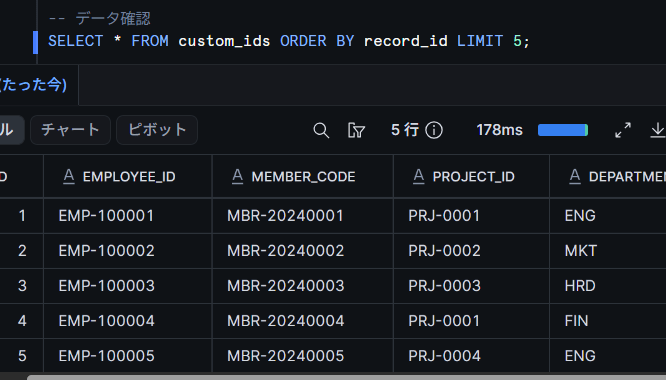This screenshot has height=380, width=666.
Task: Click the PROJECT_ID column header
Action: point(471,176)
